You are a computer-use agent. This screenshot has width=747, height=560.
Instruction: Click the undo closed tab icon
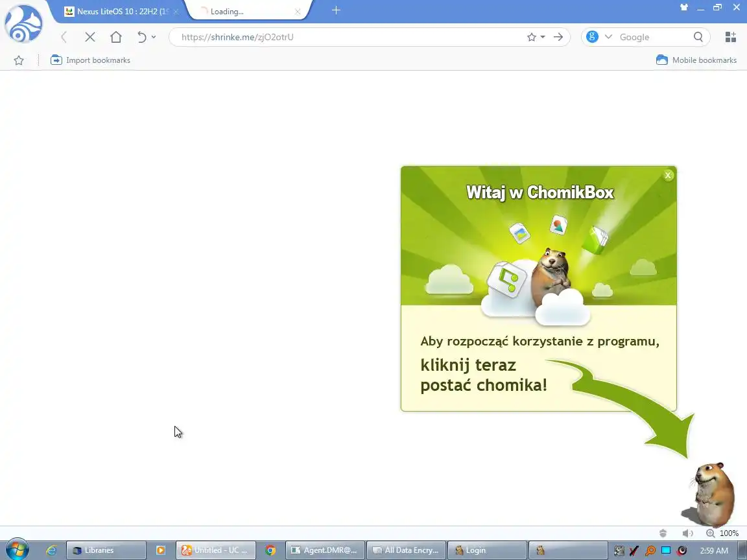(x=141, y=37)
